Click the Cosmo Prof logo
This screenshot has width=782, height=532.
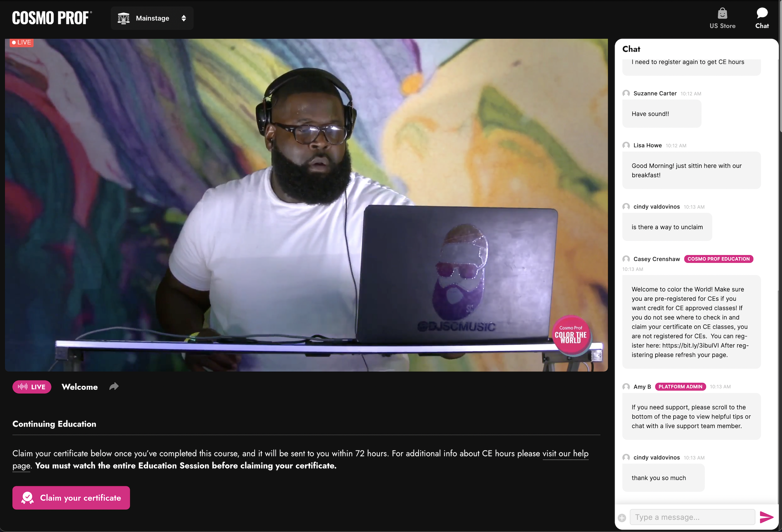tap(52, 18)
